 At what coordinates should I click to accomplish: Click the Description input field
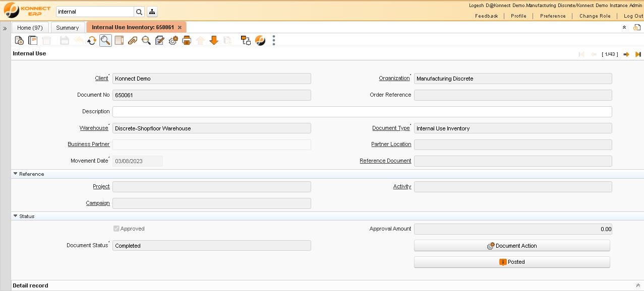pyautogui.click(x=362, y=112)
